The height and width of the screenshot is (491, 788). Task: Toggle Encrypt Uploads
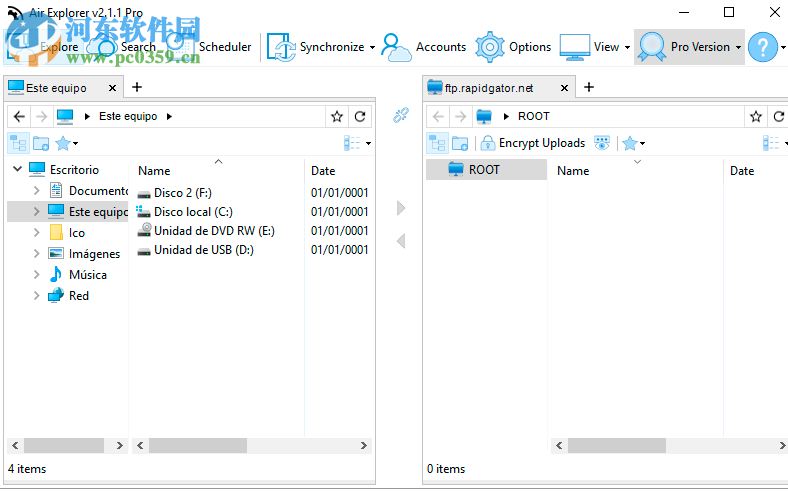click(533, 143)
